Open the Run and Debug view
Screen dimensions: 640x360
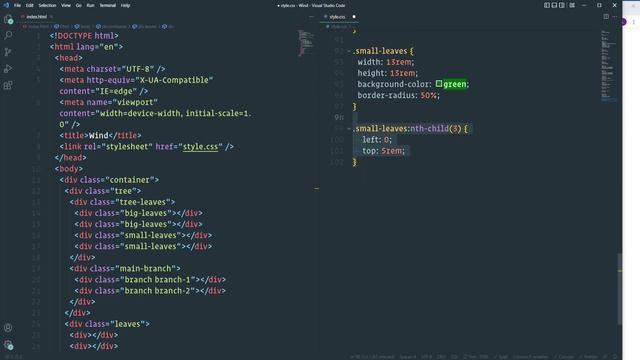click(x=8, y=69)
